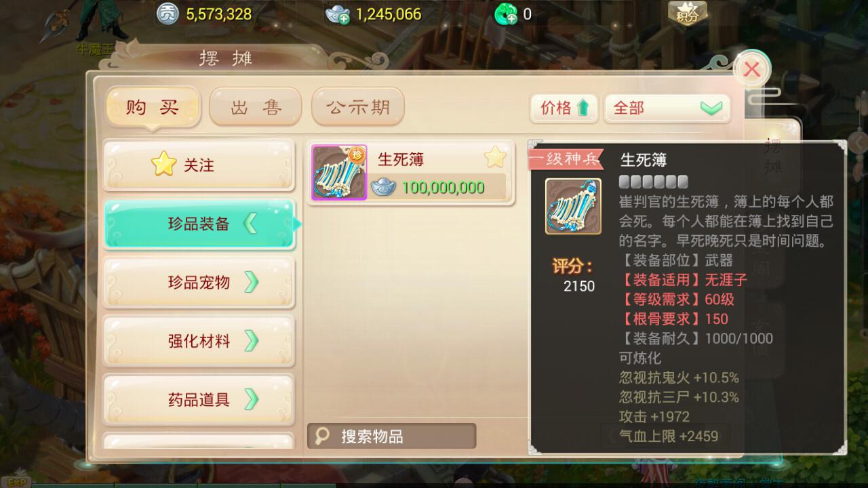Click the magnifier search icon
Screen dimensions: 868x488
323,436
